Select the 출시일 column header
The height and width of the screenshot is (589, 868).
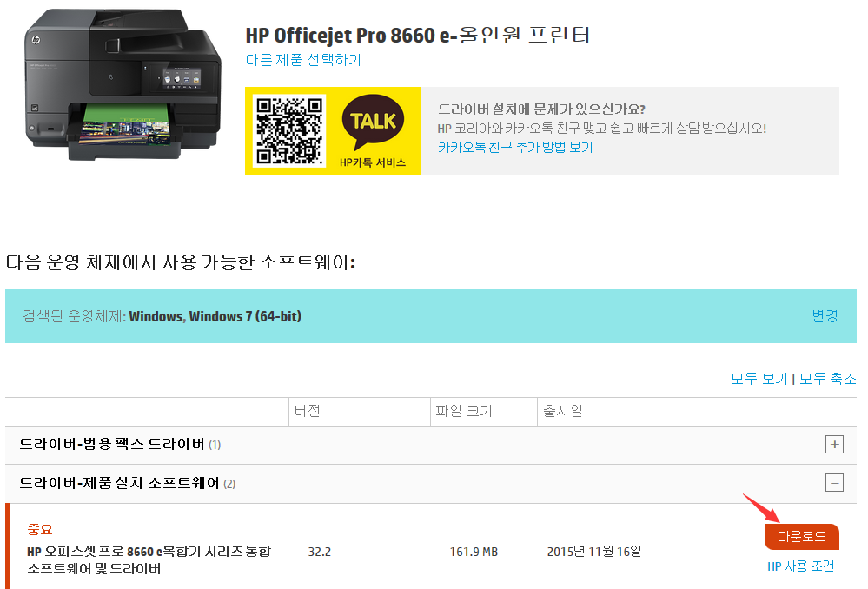point(562,411)
